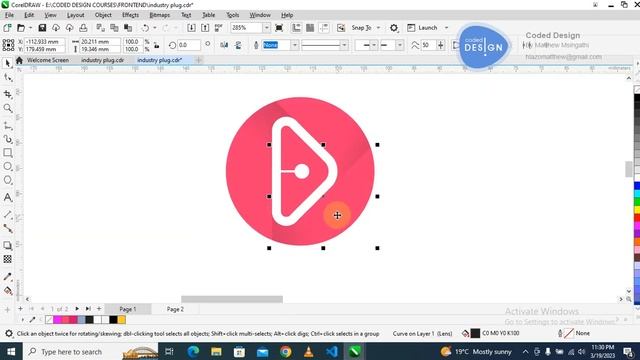Expand the Snap To dropdown
The height and width of the screenshot is (360, 640).
378,28
